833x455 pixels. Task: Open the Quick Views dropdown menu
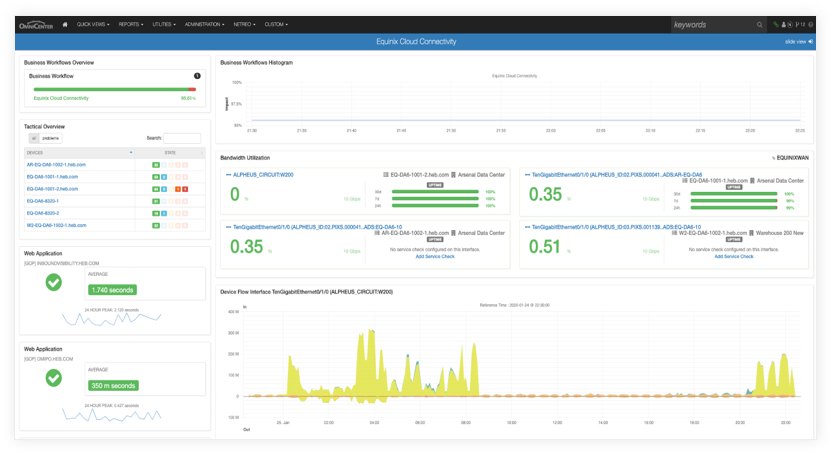click(x=95, y=24)
